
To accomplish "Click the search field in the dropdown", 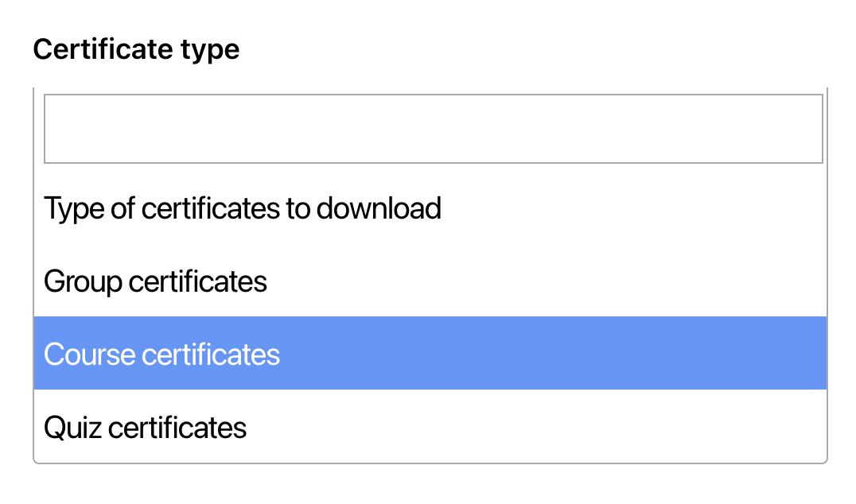I will [433, 129].
